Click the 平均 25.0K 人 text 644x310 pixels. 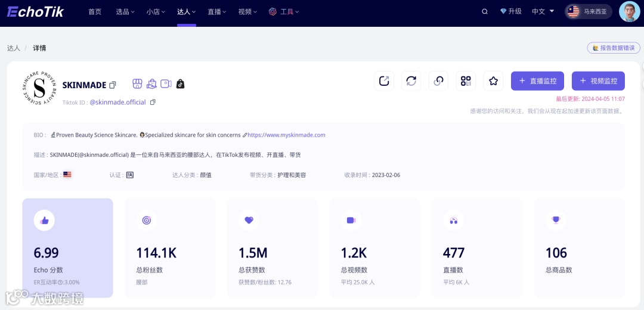pyautogui.click(x=358, y=283)
